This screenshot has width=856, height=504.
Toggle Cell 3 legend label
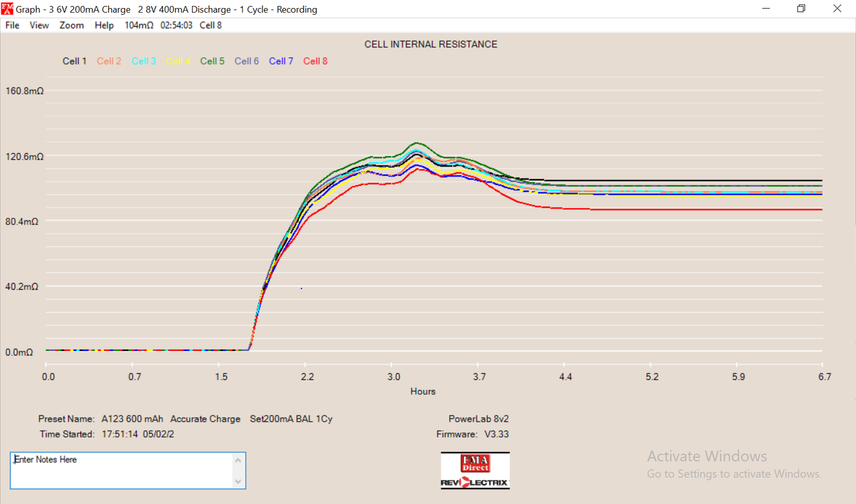point(144,61)
